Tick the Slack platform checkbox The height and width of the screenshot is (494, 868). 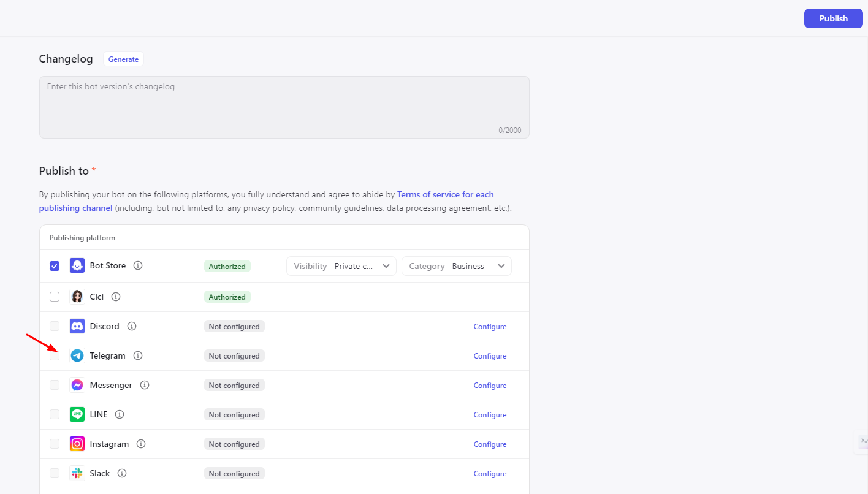click(55, 473)
